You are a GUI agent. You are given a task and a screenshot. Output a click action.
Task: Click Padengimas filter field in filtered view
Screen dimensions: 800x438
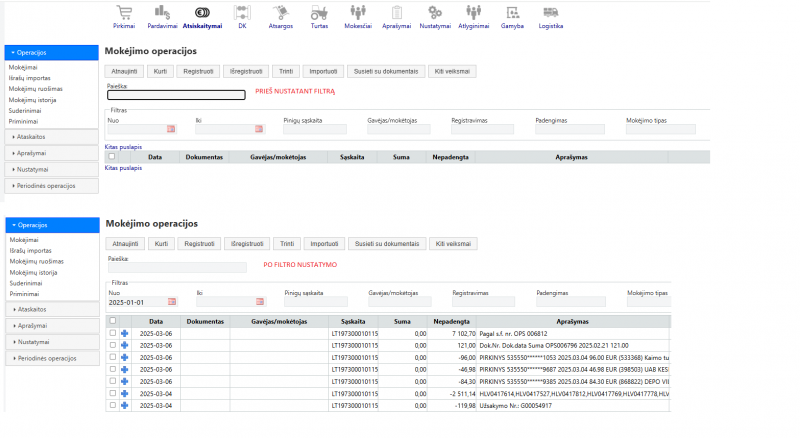[x=571, y=302]
